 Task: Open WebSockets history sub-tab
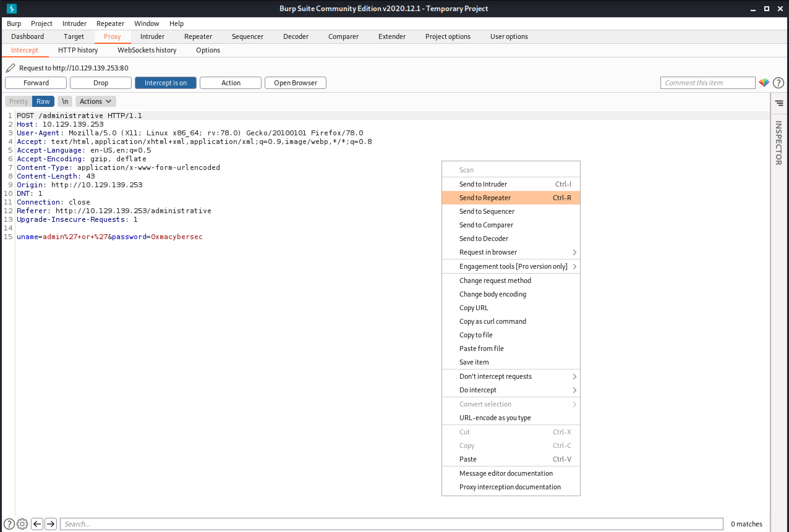(x=147, y=50)
